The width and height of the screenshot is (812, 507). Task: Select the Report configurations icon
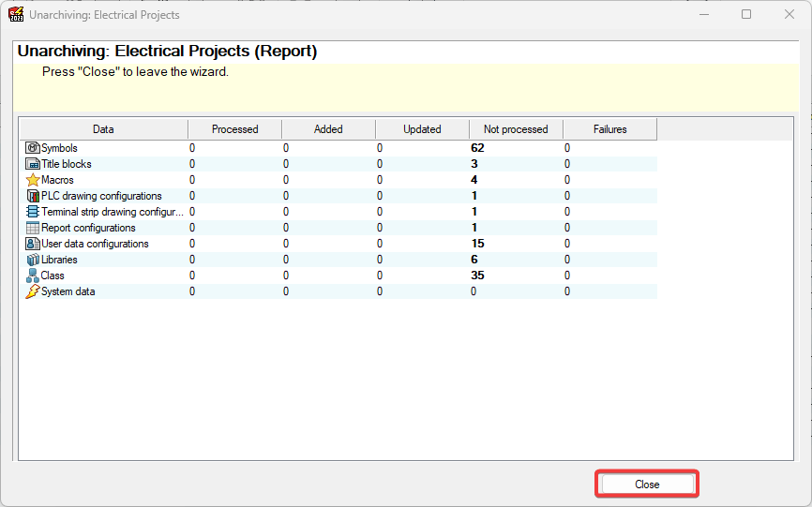(33, 228)
